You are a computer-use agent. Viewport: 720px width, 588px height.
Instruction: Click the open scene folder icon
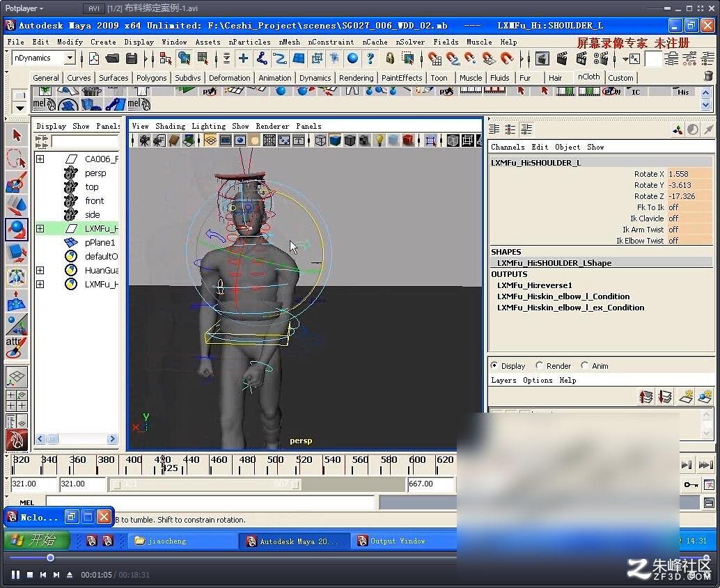(x=113, y=58)
